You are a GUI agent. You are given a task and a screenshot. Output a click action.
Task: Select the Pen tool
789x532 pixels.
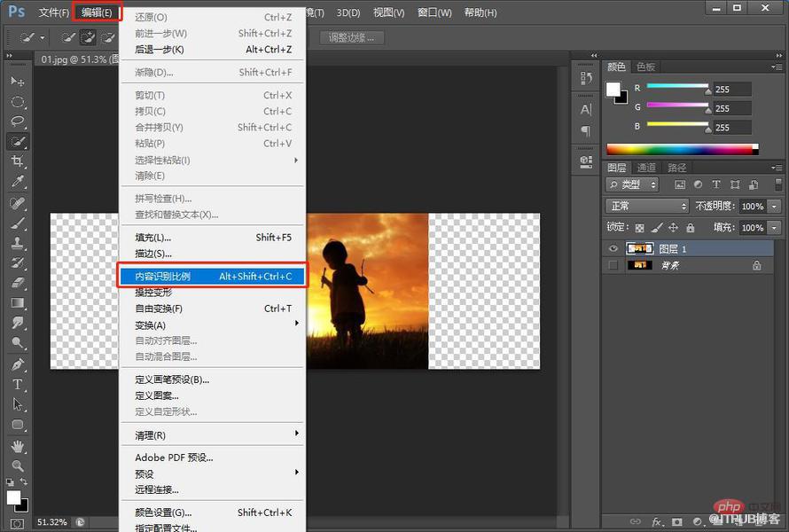[x=18, y=364]
